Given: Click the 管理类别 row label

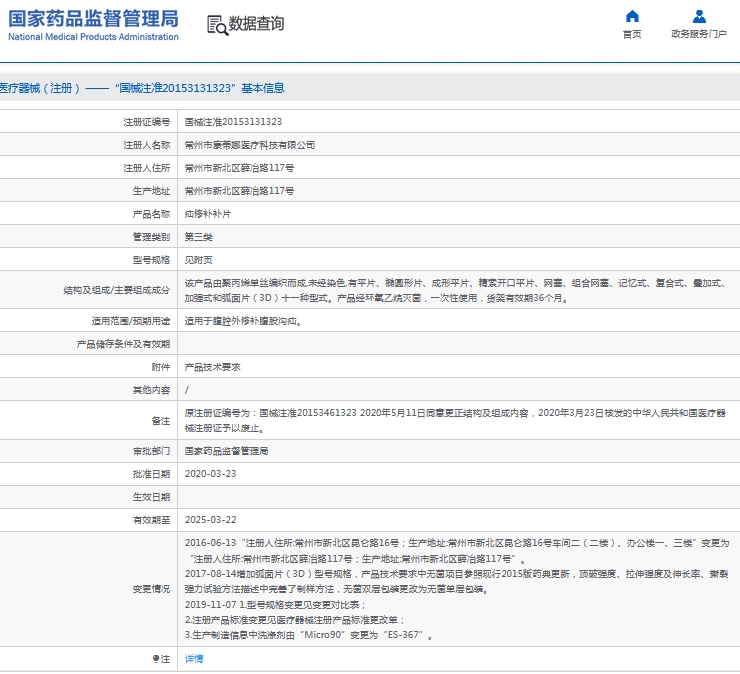Looking at the screenshot, I should (151, 237).
